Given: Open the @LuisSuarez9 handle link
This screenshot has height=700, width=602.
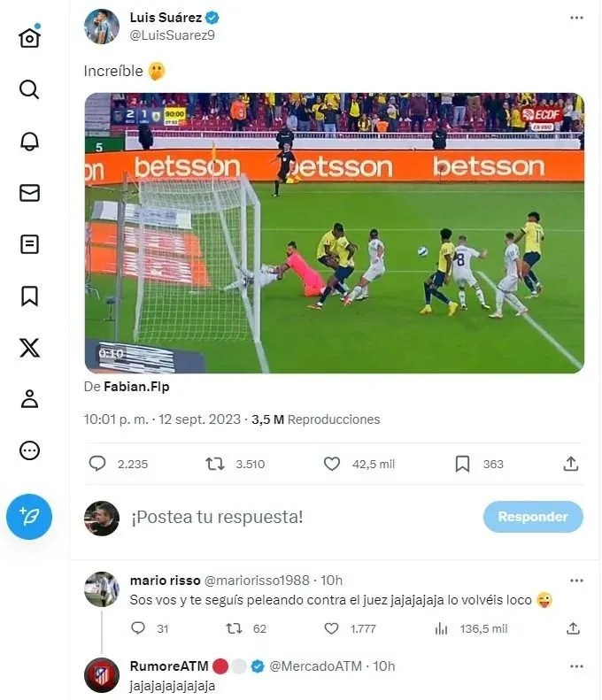Looking at the screenshot, I should click(172, 35).
